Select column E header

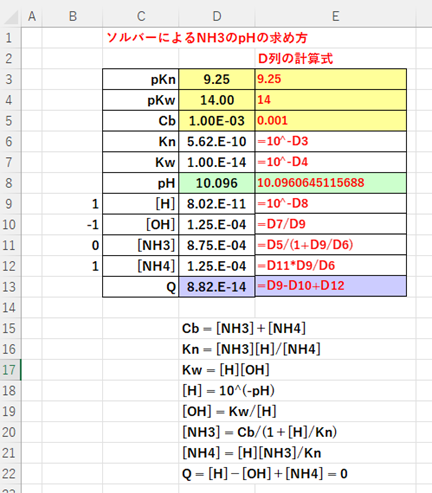click(x=335, y=16)
